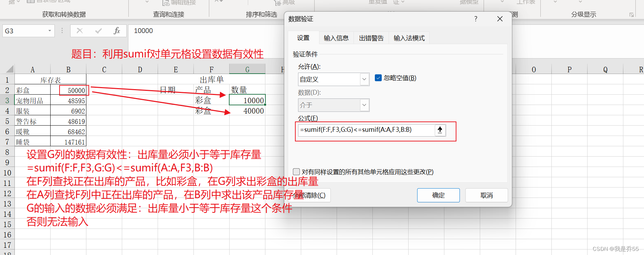Image resolution: width=644 pixels, height=255 pixels.
Task: Click the 取消 button
Action: (487, 195)
